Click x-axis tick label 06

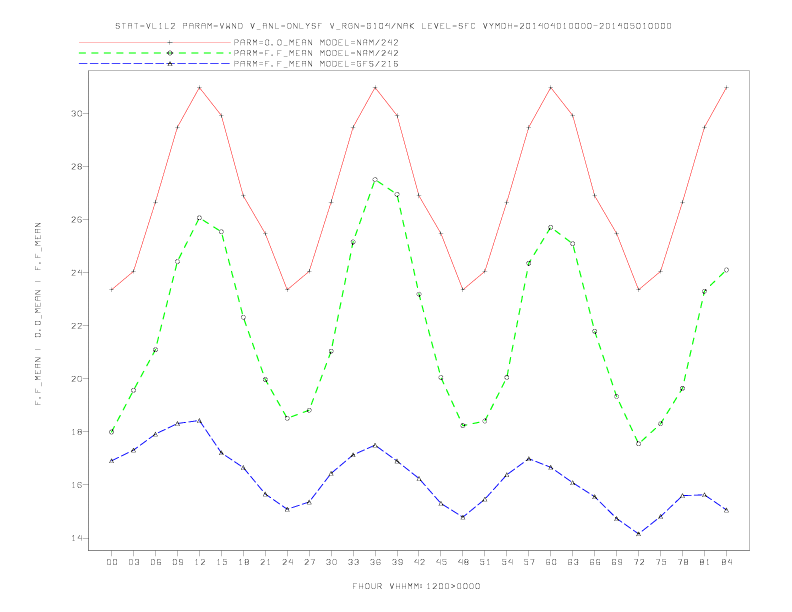click(156, 562)
